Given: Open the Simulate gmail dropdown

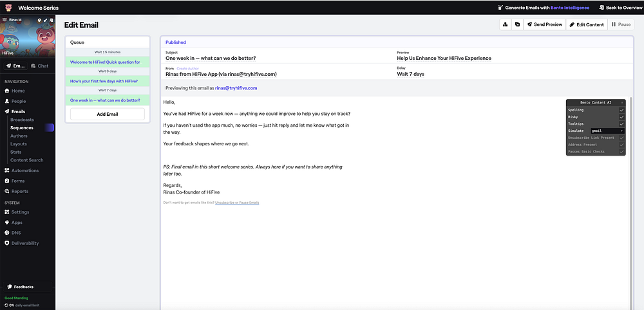Looking at the screenshot, I should (x=607, y=131).
